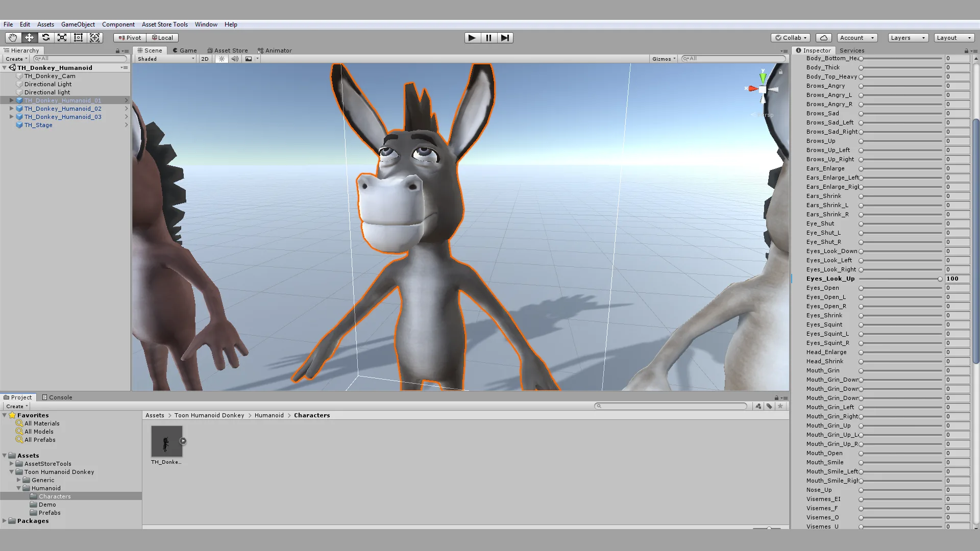
Task: Open the Gizmos dropdown
Action: pyautogui.click(x=664, y=59)
